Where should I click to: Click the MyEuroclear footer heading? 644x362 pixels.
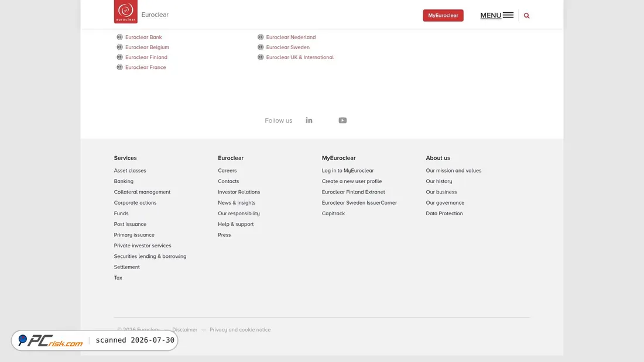[x=339, y=158]
